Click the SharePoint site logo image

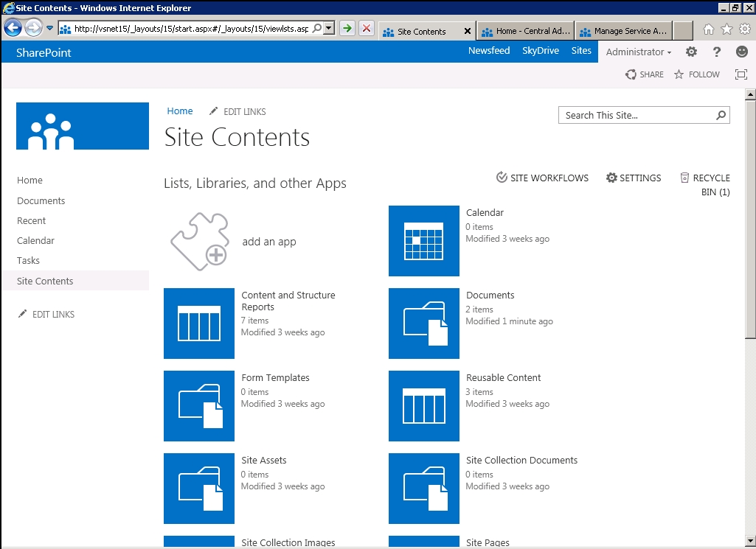[83, 126]
